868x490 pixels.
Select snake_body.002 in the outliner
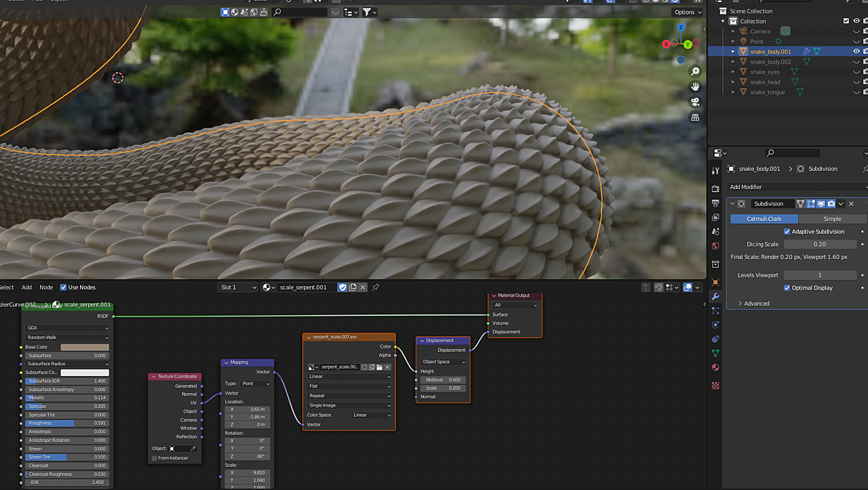click(770, 62)
